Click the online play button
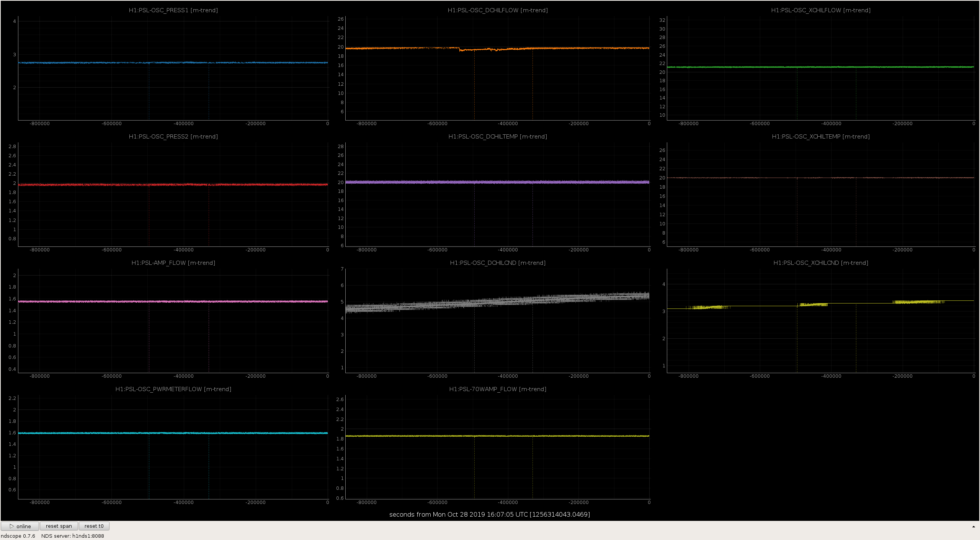 [x=20, y=526]
